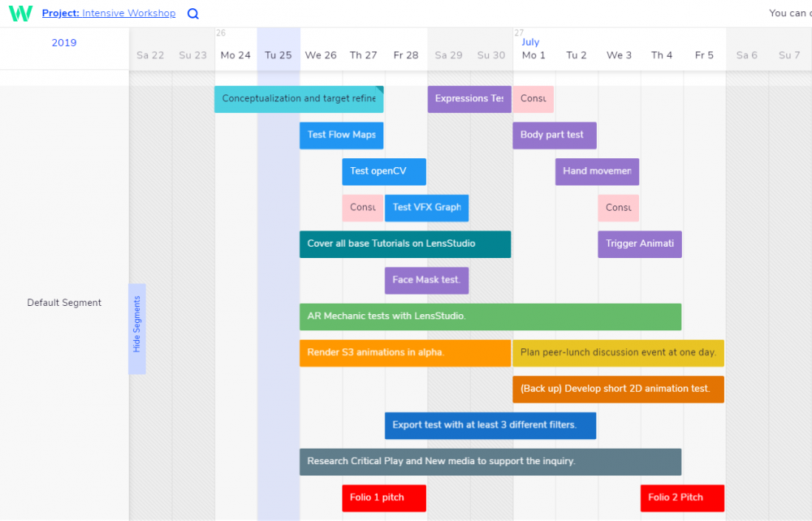Image resolution: width=812 pixels, height=521 pixels.
Task: Click the Plan peer-lunch discussion yellow task
Action: coord(618,353)
